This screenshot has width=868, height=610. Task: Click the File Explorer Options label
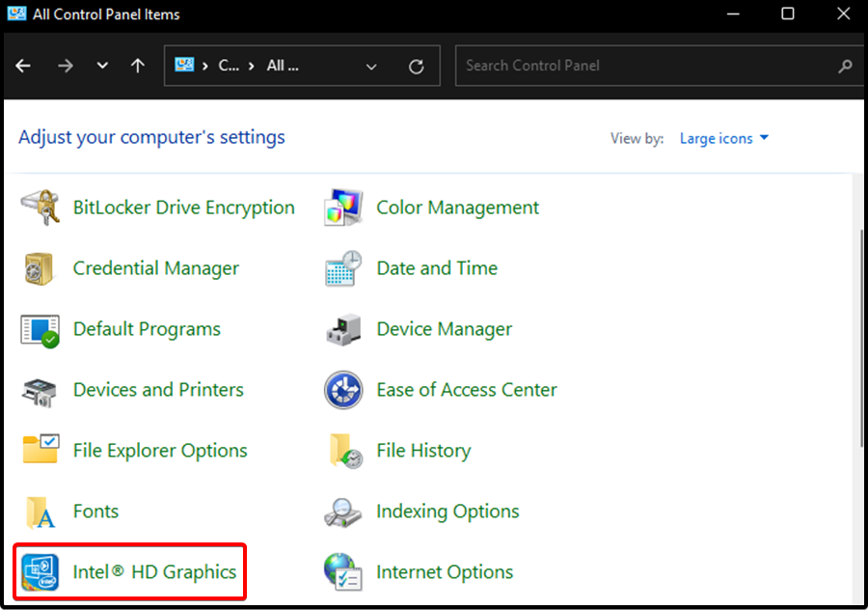160,451
